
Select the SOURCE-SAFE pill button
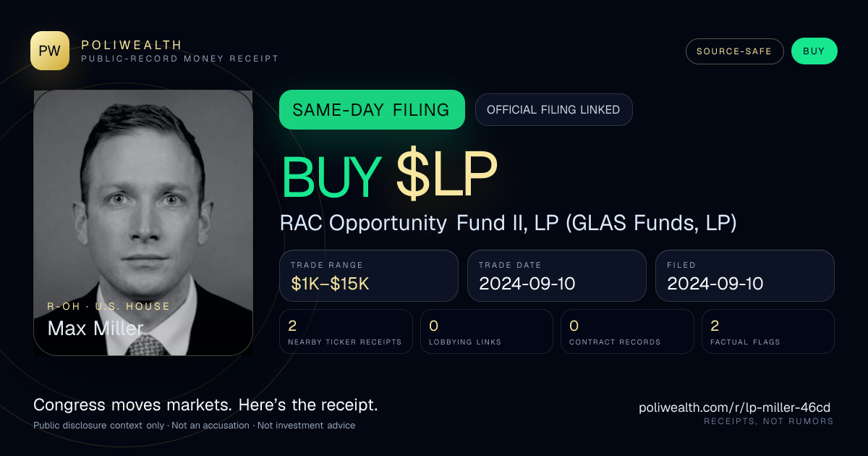pyautogui.click(x=734, y=51)
